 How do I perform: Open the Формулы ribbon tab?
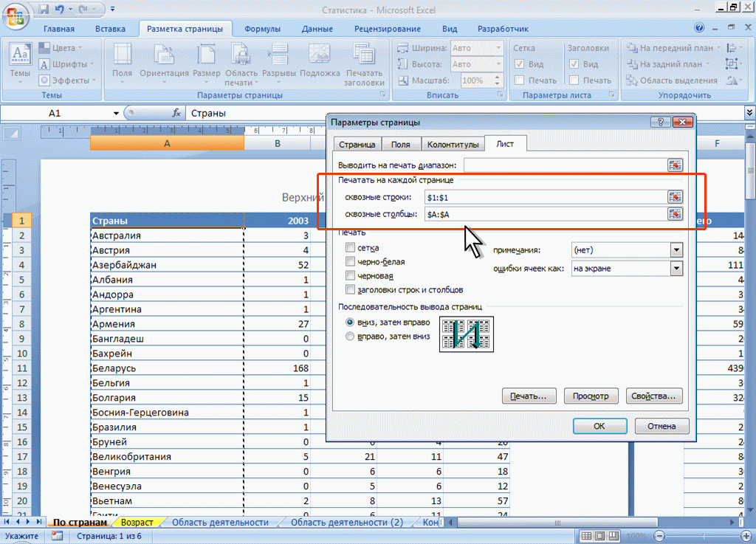(x=262, y=29)
